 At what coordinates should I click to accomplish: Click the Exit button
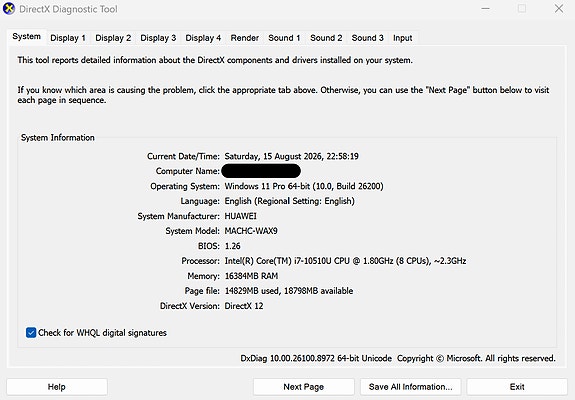point(517,387)
